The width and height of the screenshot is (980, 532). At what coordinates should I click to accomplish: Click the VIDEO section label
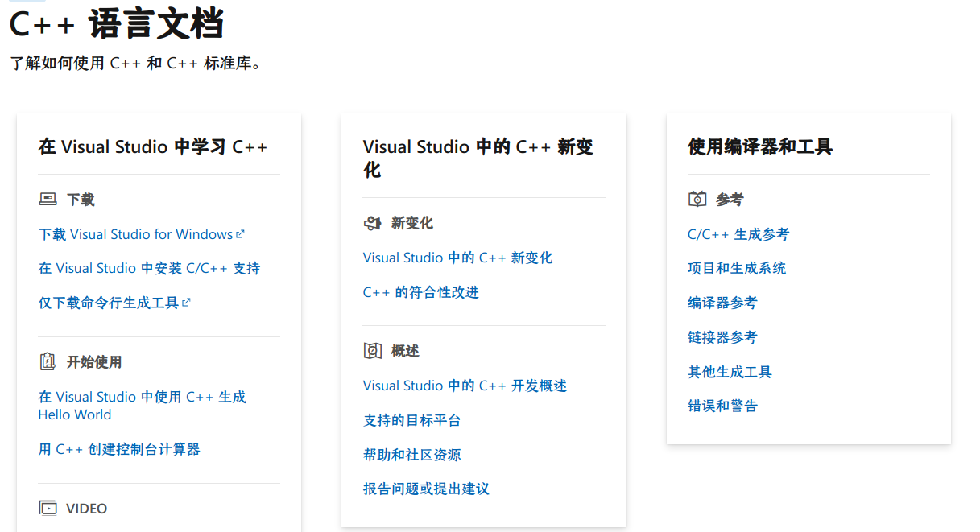click(87, 509)
